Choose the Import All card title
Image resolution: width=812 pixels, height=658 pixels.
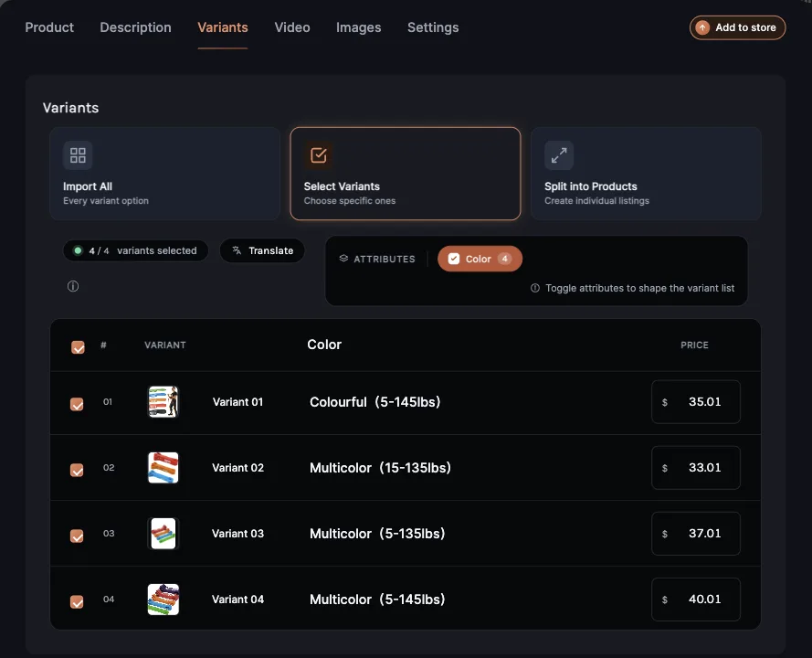tap(88, 186)
